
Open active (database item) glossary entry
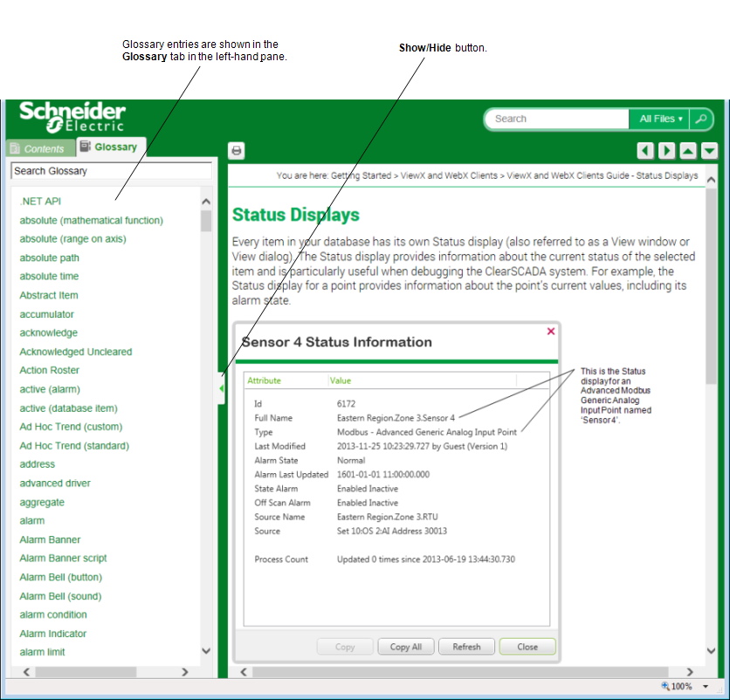(x=68, y=408)
